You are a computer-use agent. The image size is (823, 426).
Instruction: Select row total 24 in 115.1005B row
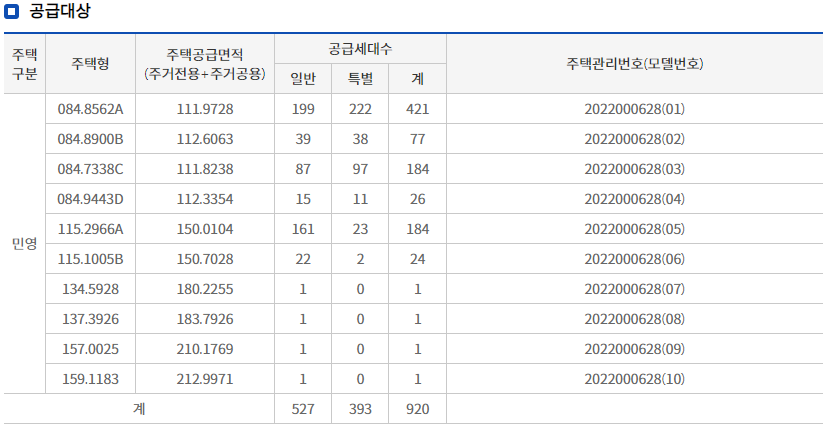coord(418,259)
